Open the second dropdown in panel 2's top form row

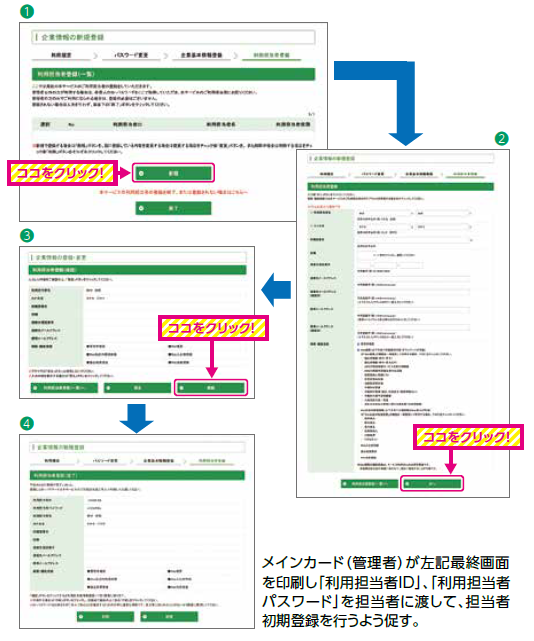tap(444, 213)
